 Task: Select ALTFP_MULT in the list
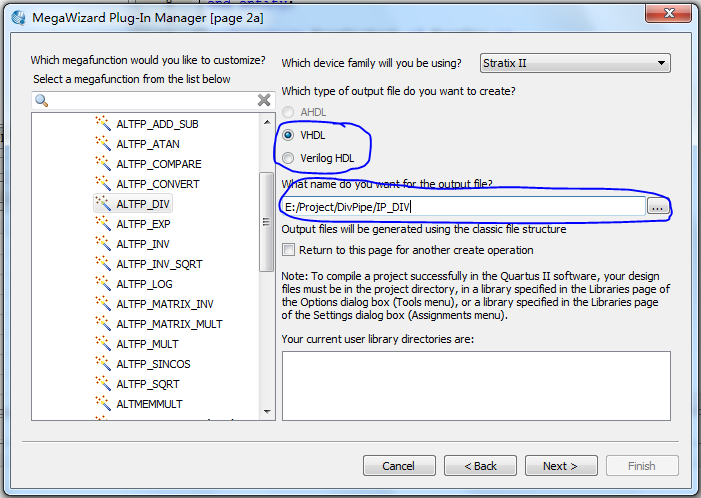148,344
